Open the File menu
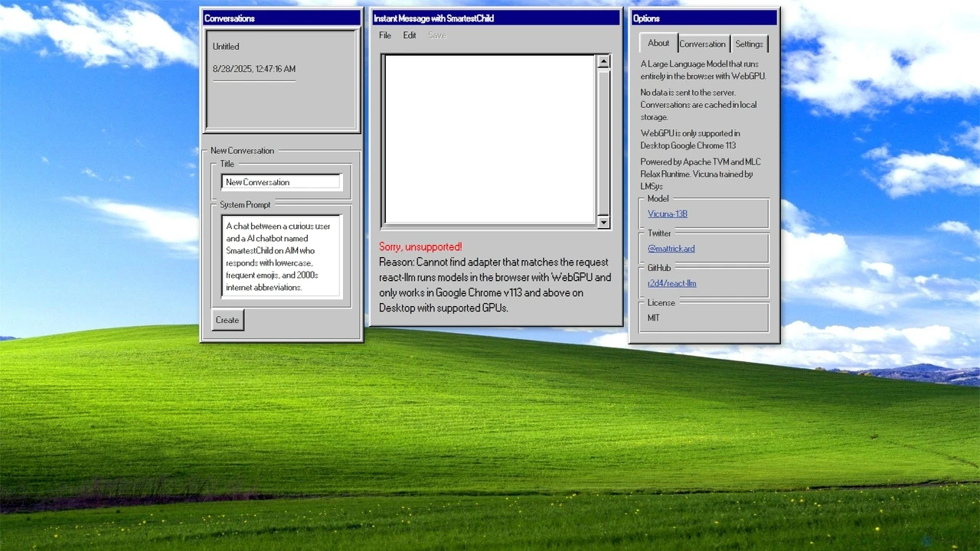This screenshot has height=551, width=980. pos(385,35)
